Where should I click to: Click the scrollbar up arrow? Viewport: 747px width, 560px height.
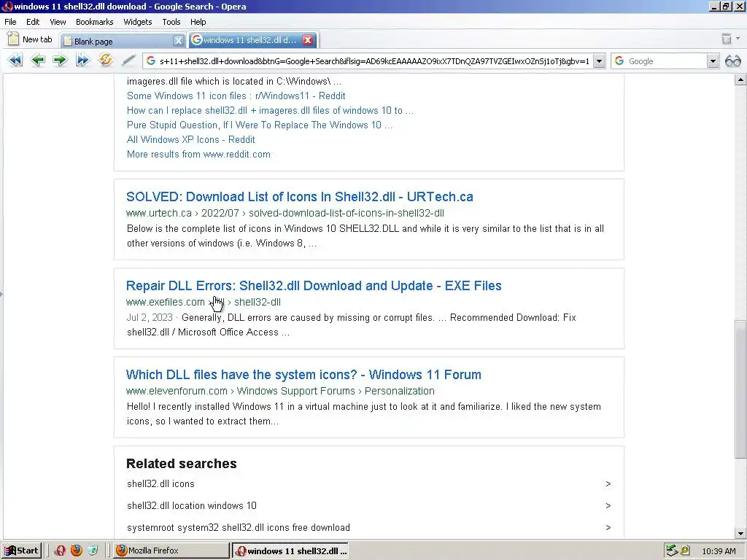[x=740, y=80]
